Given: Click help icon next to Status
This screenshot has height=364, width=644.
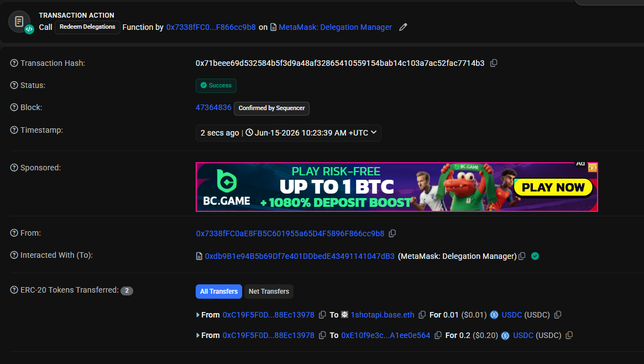Looking at the screenshot, I should 14,85.
